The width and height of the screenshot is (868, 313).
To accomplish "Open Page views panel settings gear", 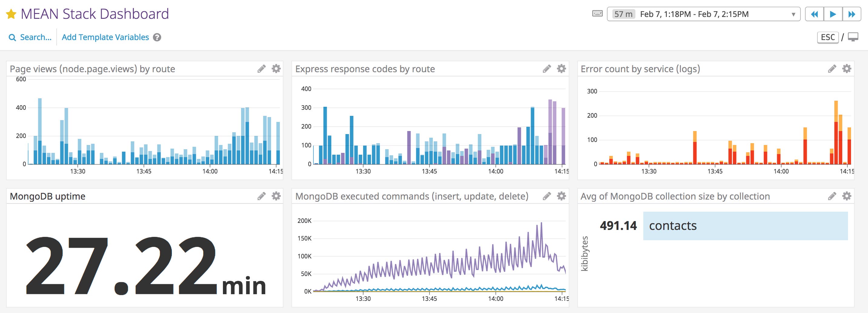I will pyautogui.click(x=276, y=69).
